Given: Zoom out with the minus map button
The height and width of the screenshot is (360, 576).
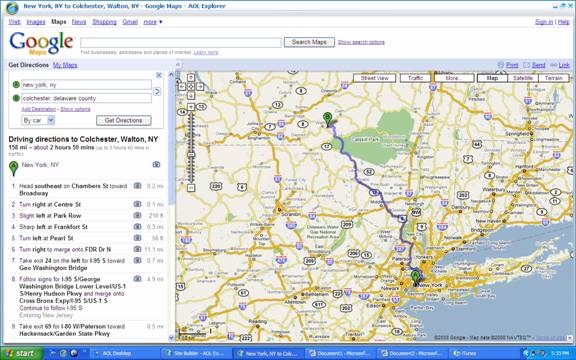Looking at the screenshot, I should point(191,188).
